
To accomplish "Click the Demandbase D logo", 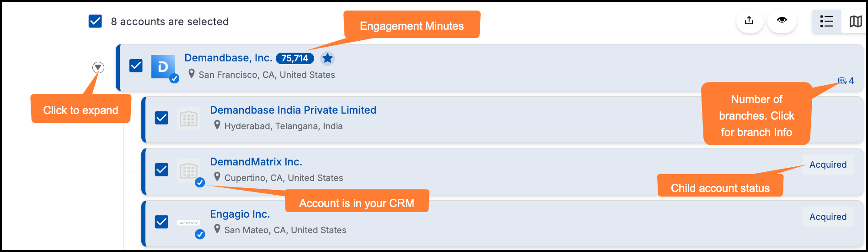I will tap(163, 67).
